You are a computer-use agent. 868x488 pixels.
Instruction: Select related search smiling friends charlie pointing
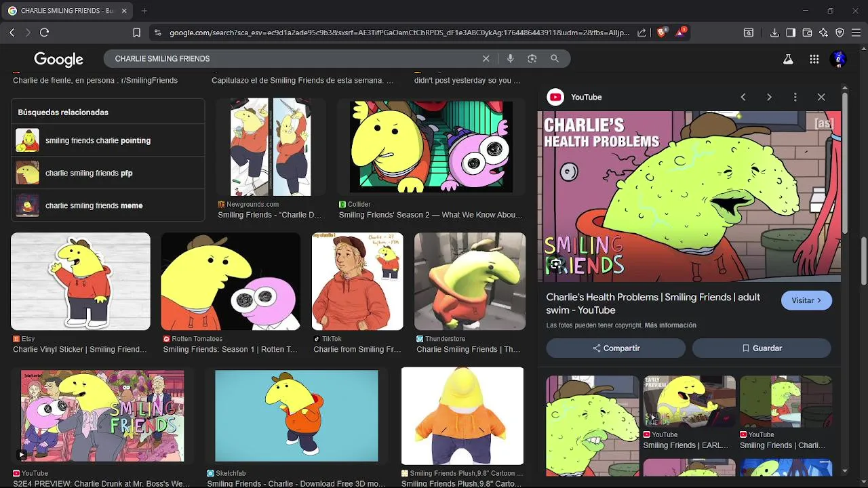point(108,140)
